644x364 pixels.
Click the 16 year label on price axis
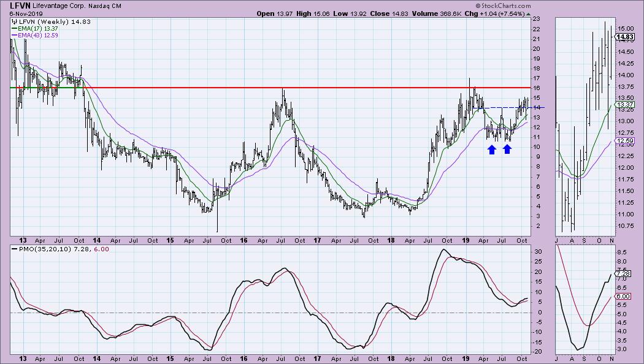(243, 240)
